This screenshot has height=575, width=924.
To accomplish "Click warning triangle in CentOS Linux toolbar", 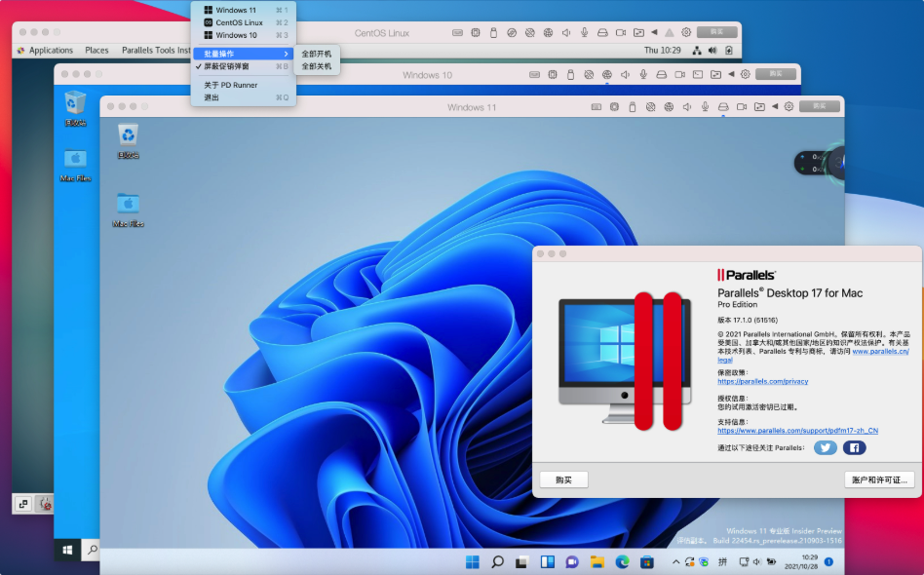I will click(670, 33).
